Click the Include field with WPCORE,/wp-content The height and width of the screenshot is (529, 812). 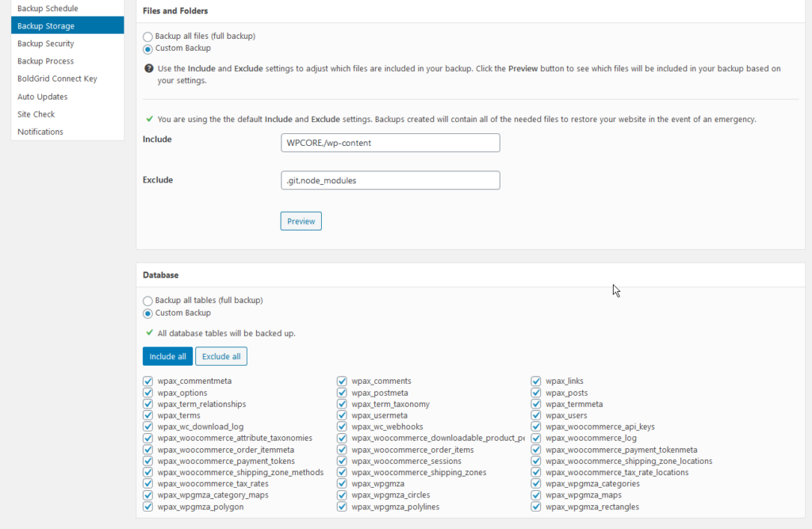389,143
